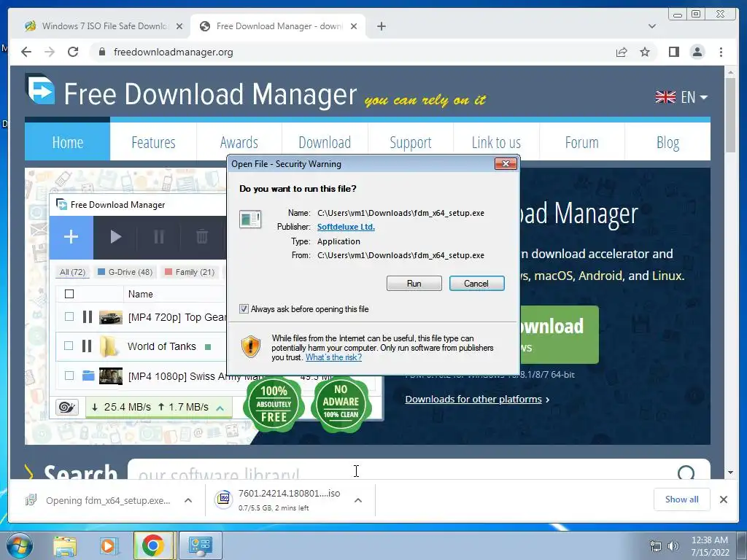Open the Softdeluxe Ltd. publisher link
This screenshot has width=747, height=560.
[346, 227]
